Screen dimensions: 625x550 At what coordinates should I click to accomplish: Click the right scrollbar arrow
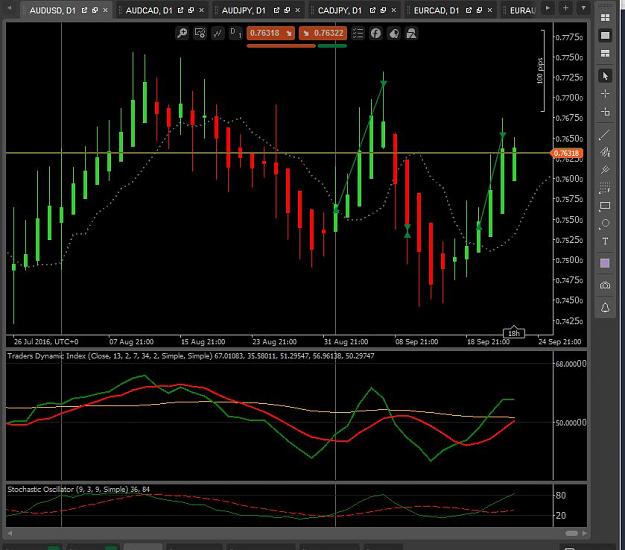click(x=584, y=533)
